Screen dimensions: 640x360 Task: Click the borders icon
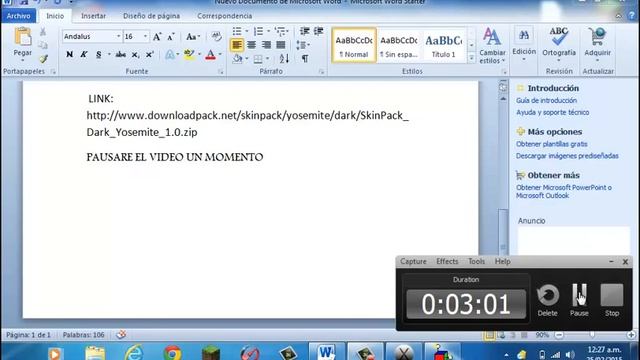coord(258,59)
